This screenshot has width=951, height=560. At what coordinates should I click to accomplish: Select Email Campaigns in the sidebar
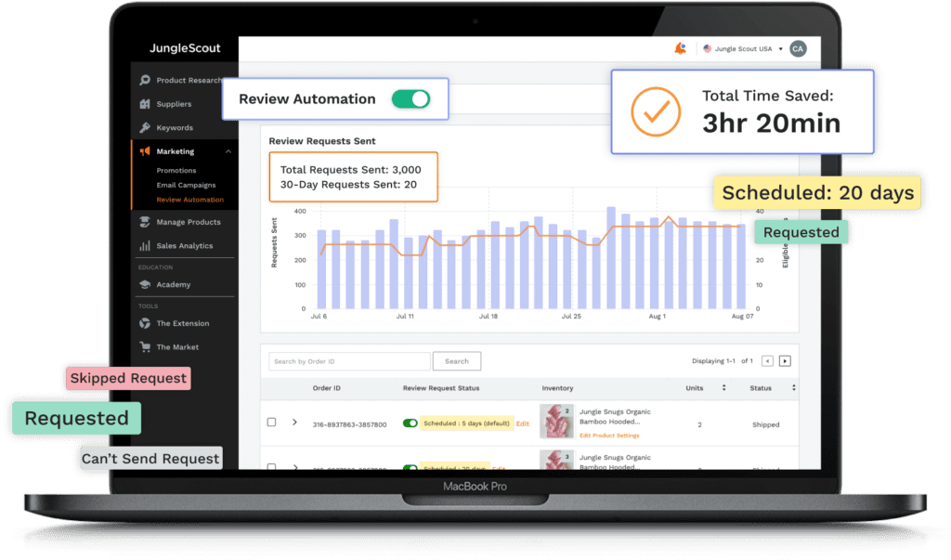click(186, 185)
